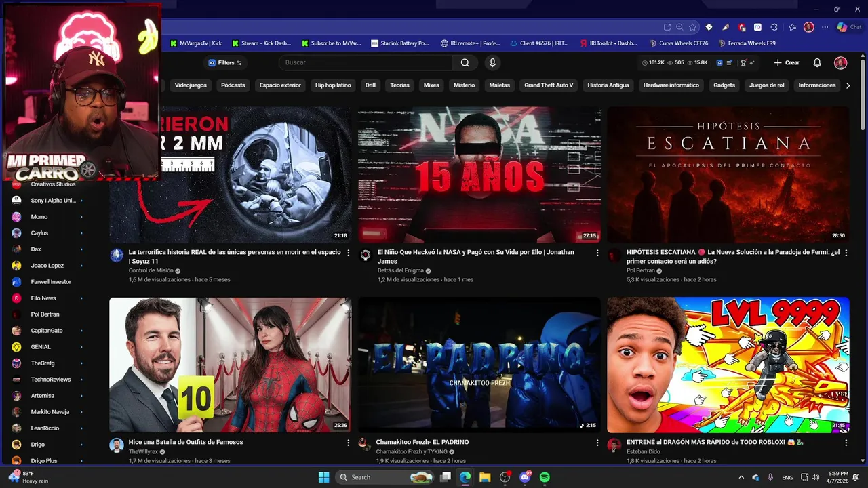Open Hipótesis Escatiana video thumbnail
The width and height of the screenshot is (868, 488).
[728, 174]
